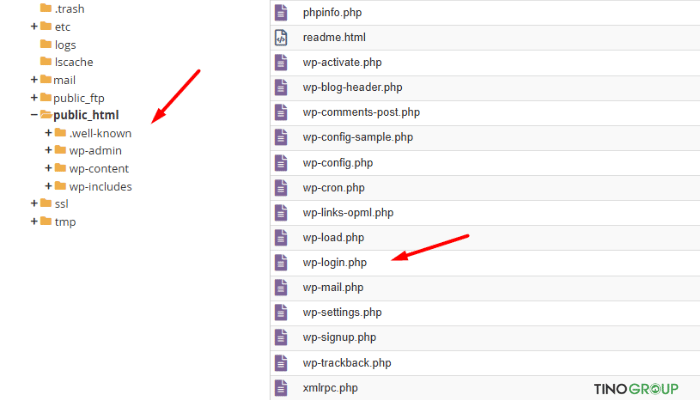Image resolution: width=700 pixels, height=400 pixels.
Task: Select the phpinfo.php file name
Action: [332, 12]
